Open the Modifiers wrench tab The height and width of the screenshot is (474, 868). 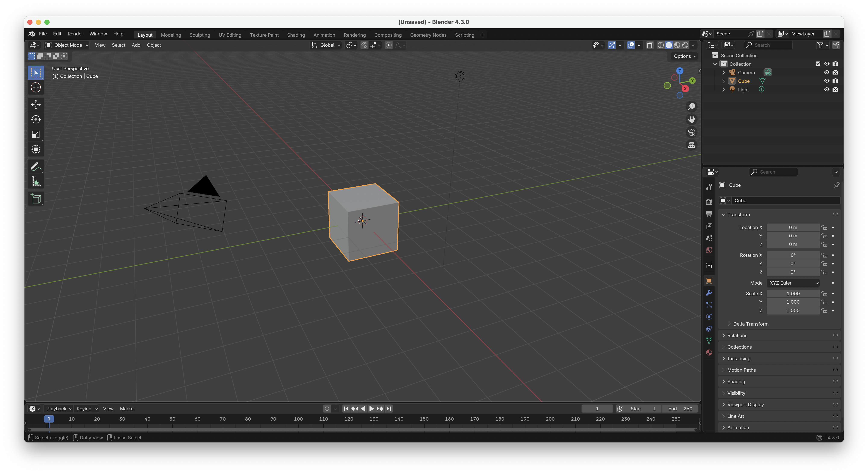(709, 293)
